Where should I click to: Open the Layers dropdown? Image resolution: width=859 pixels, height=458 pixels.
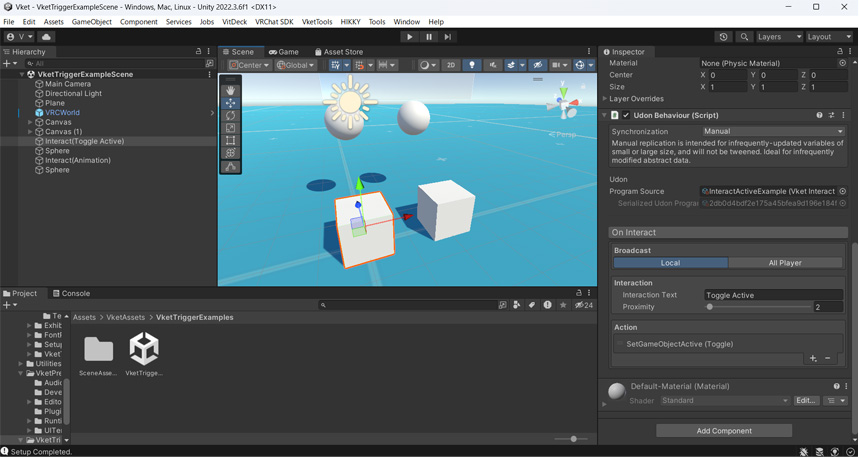(779, 37)
